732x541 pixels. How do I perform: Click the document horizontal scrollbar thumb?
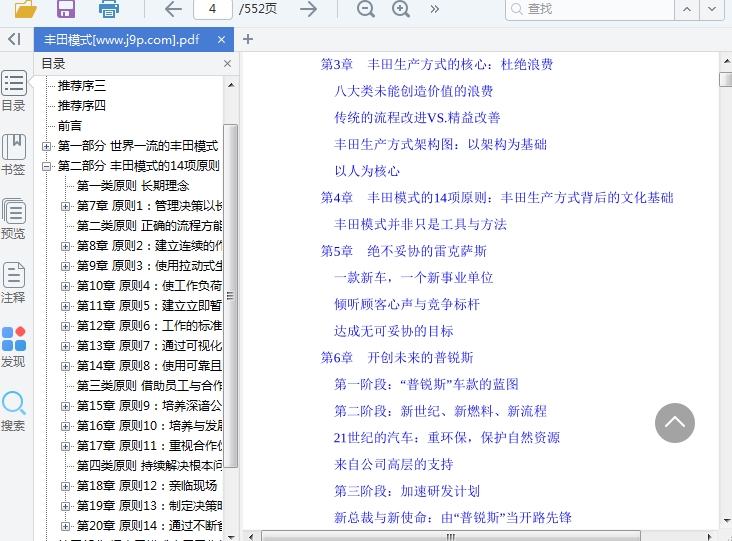(450, 536)
